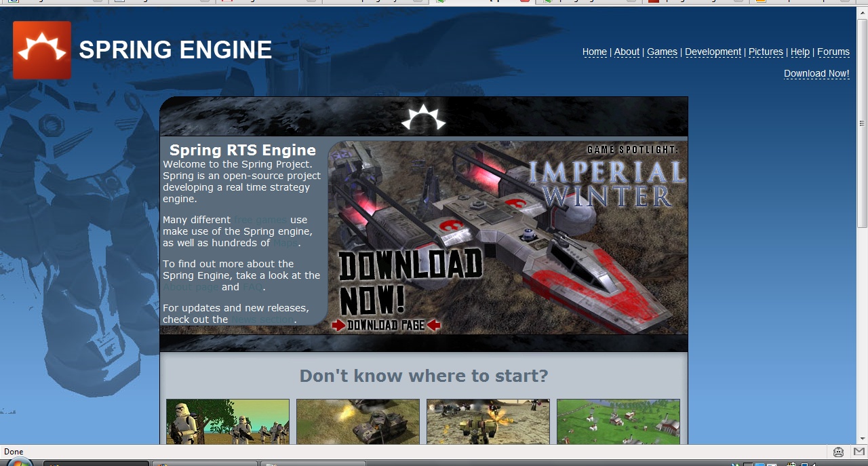Click the 'GAME SPOTLIGHT:' label
Screen dimensions: 868x466
coord(633,149)
